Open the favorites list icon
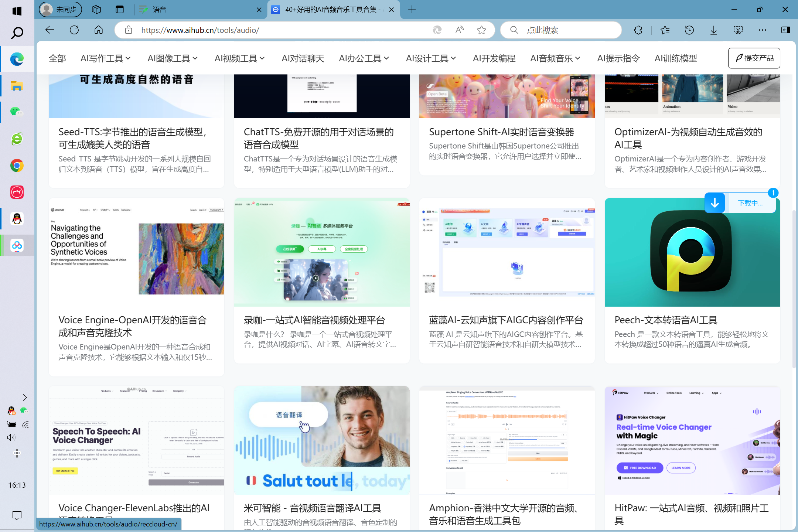 pos(665,30)
